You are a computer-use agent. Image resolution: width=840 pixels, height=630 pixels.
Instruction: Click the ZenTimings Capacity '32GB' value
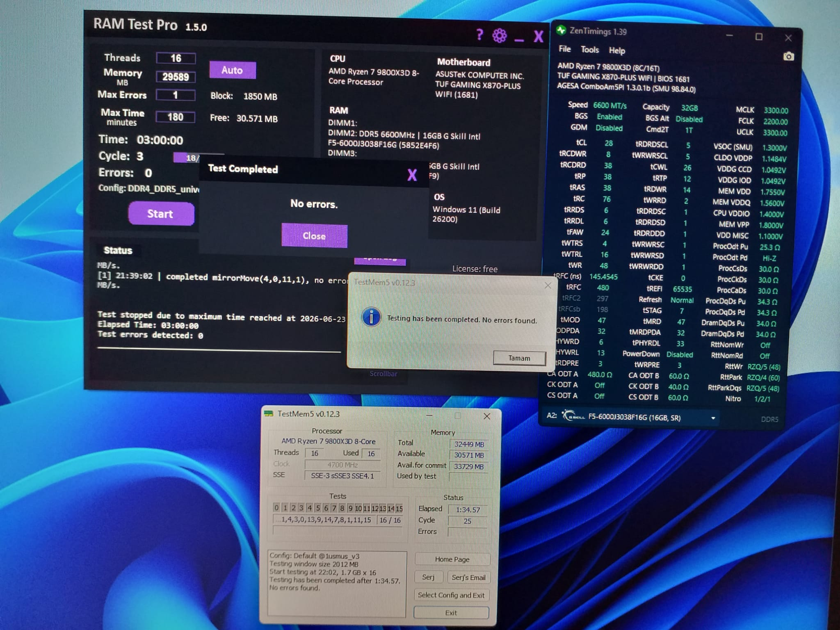[689, 108]
